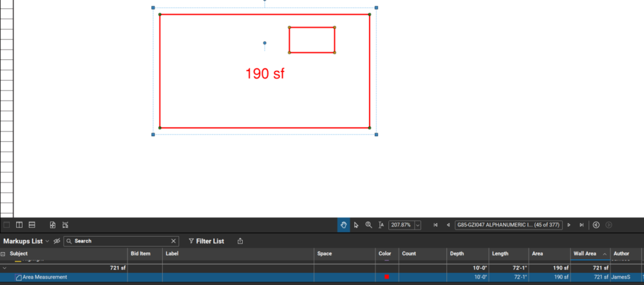This screenshot has width=644, height=285.
Task: Go back to previous view
Action: point(596,225)
